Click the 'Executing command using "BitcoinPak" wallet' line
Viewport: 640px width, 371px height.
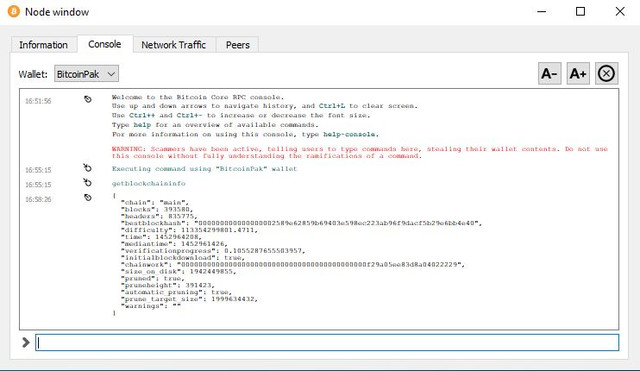click(x=204, y=169)
